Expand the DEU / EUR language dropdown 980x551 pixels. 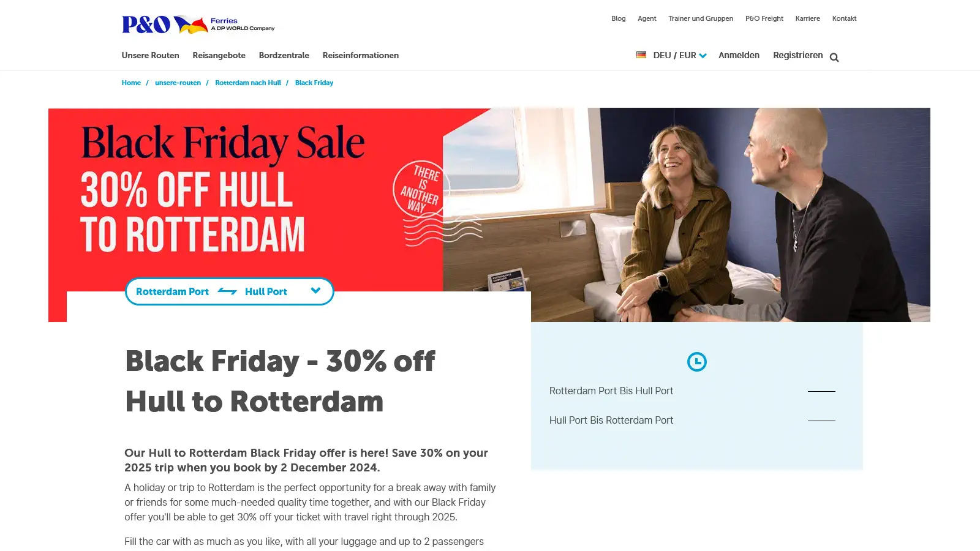[x=672, y=55]
